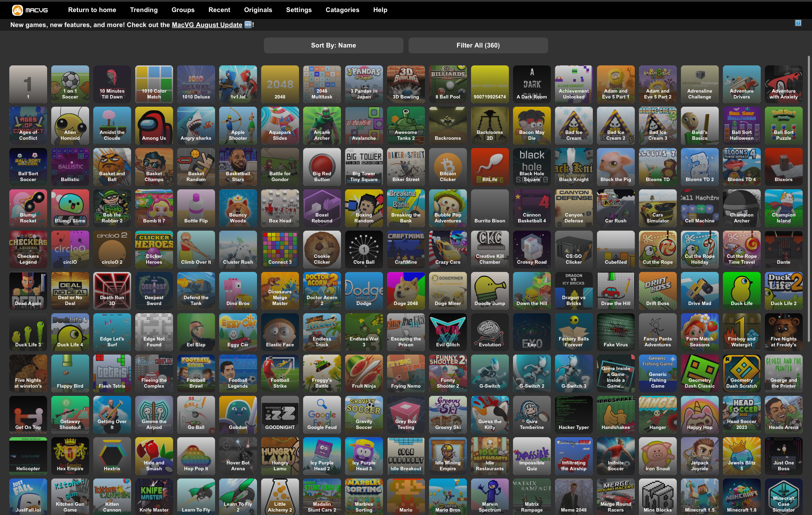Click the page vertical scrollbar
Image resolution: width=812 pixels, height=515 pixels.
click(x=809, y=199)
